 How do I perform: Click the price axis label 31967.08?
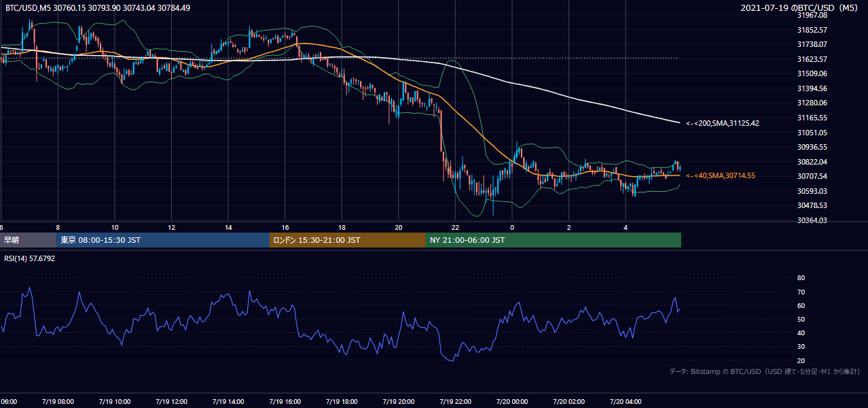pos(813,15)
